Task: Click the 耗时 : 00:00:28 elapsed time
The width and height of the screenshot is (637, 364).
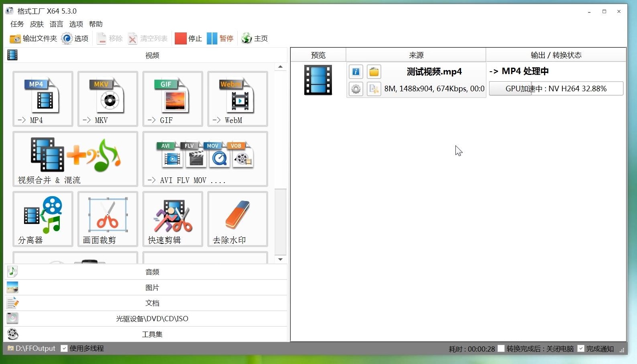Action: point(472,349)
